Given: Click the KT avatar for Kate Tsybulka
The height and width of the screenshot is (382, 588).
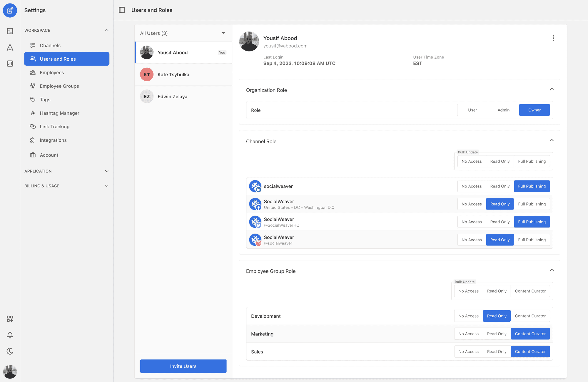Looking at the screenshot, I should pos(147,74).
